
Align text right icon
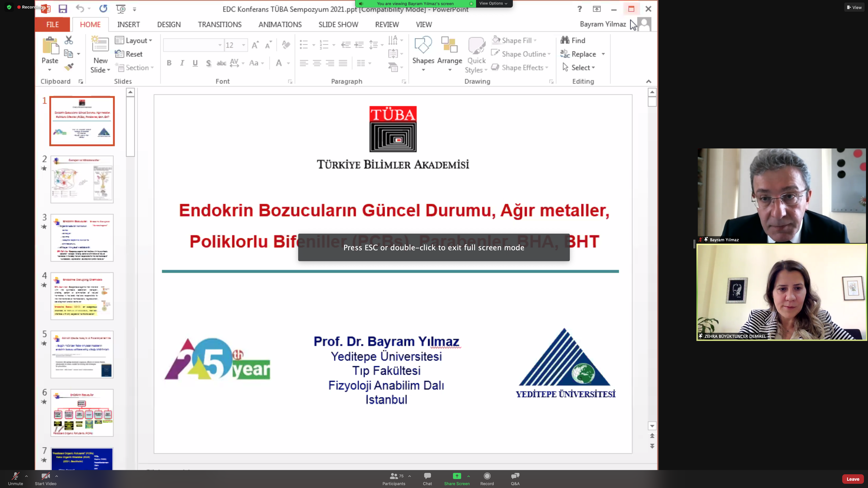pos(330,63)
